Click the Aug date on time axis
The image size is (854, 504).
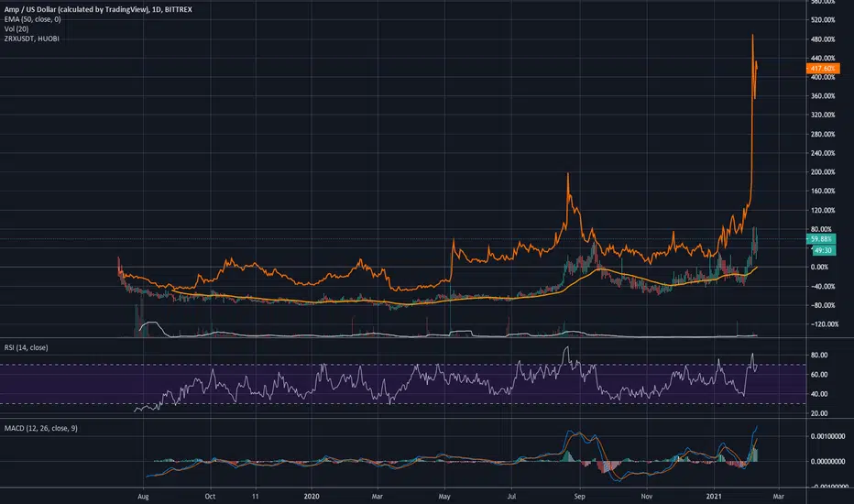point(143,497)
